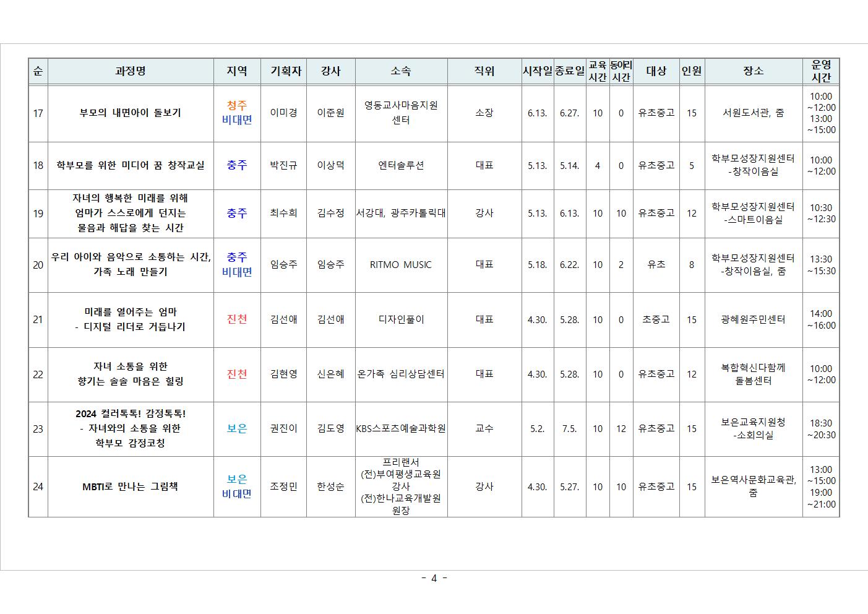Viewport: 868px width, 614px height.
Task: Click affiliation '온가족 심리상담센터'
Action: click(401, 374)
